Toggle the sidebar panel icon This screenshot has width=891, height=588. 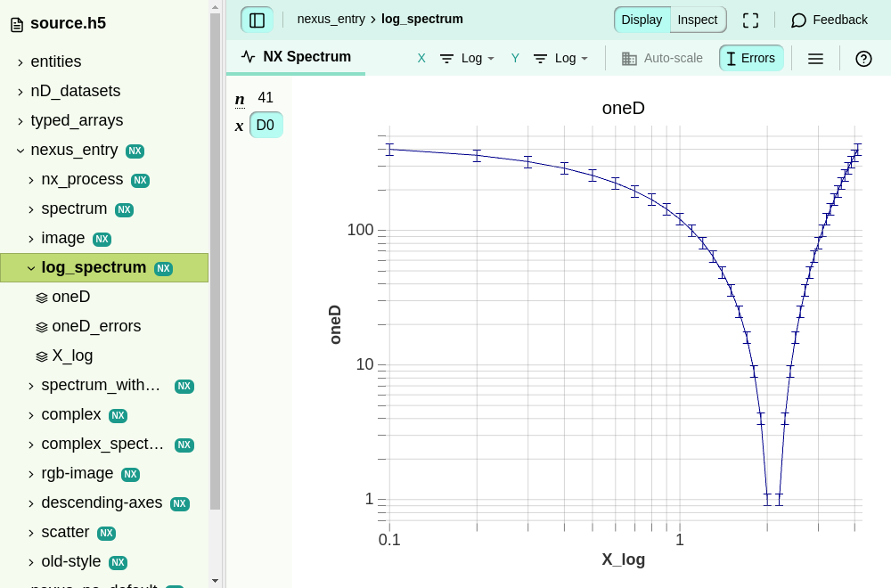coord(257,20)
